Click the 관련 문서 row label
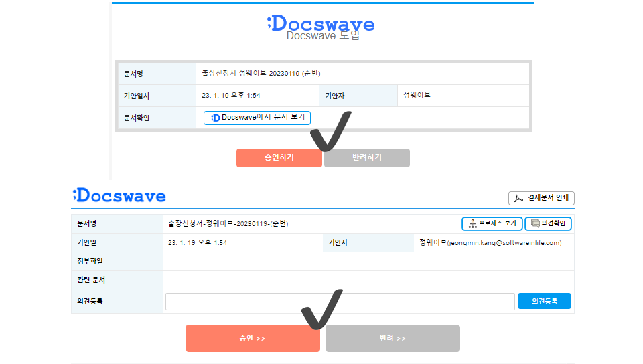This screenshot has height=364, width=643. tap(91, 280)
